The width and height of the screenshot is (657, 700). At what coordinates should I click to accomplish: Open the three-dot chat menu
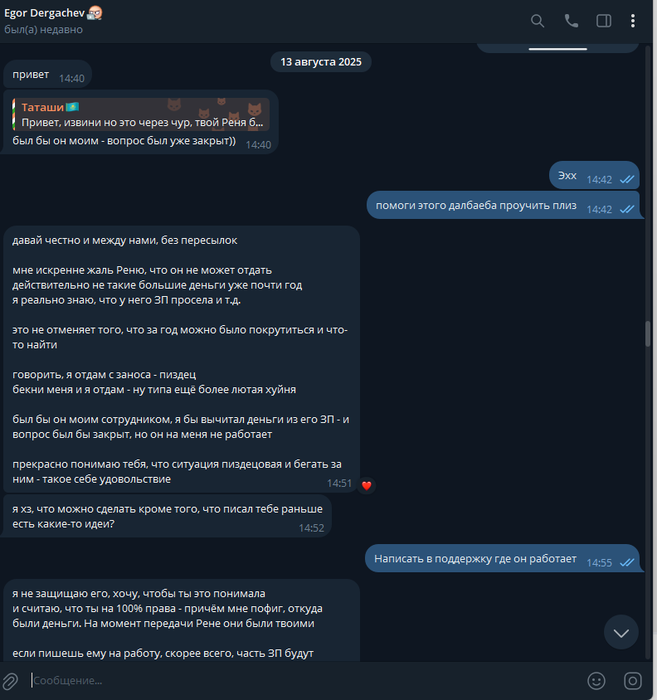tap(632, 21)
